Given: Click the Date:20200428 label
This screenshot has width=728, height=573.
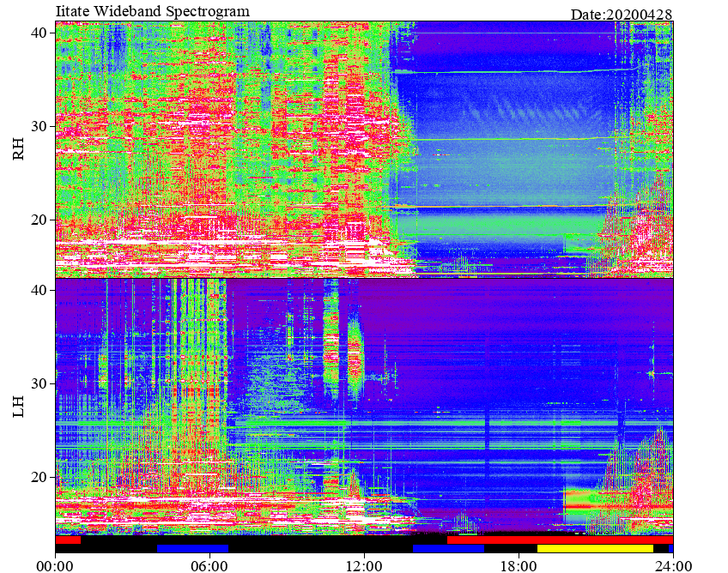Looking at the screenshot, I should 622,15.
